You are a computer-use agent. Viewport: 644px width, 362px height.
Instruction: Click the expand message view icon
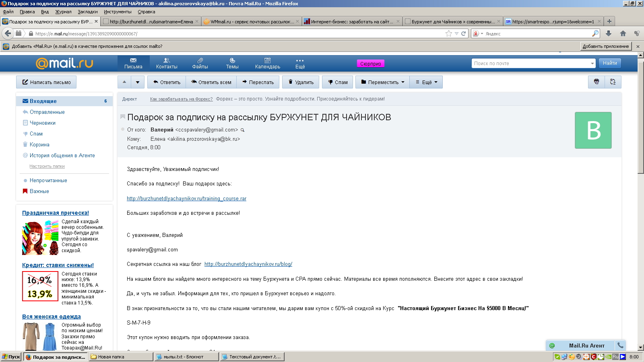(x=613, y=82)
